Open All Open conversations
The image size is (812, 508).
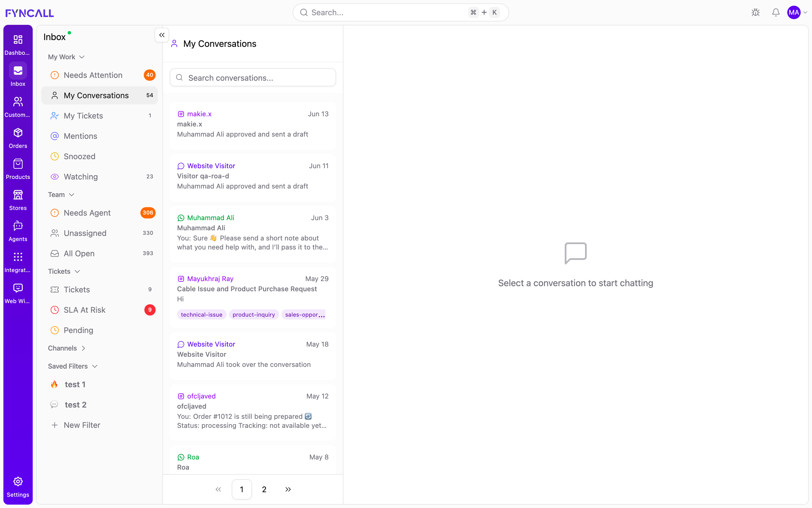coord(99,253)
